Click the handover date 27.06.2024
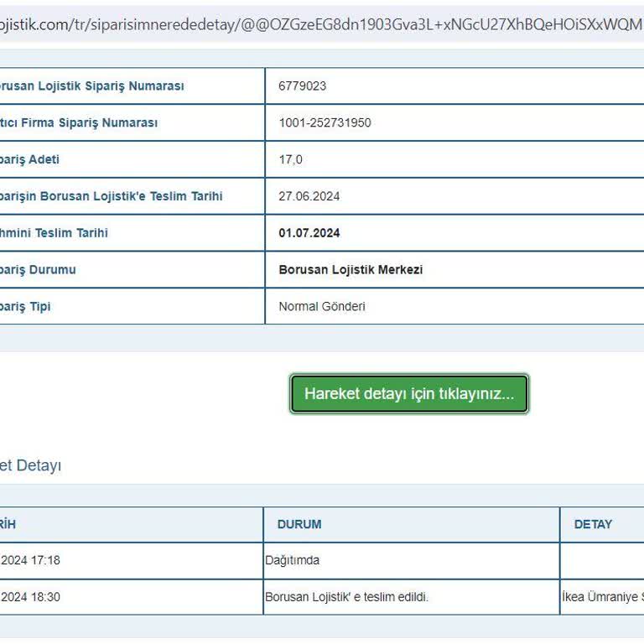Image resolution: width=644 pixels, height=644 pixels. (x=309, y=196)
